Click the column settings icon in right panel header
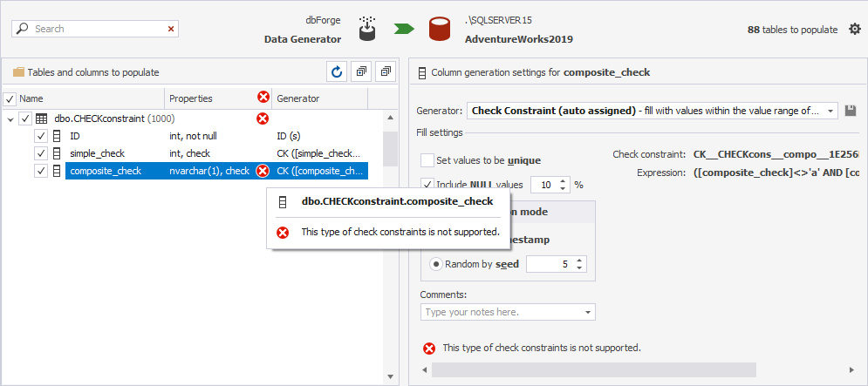The image size is (868, 386). [x=422, y=72]
